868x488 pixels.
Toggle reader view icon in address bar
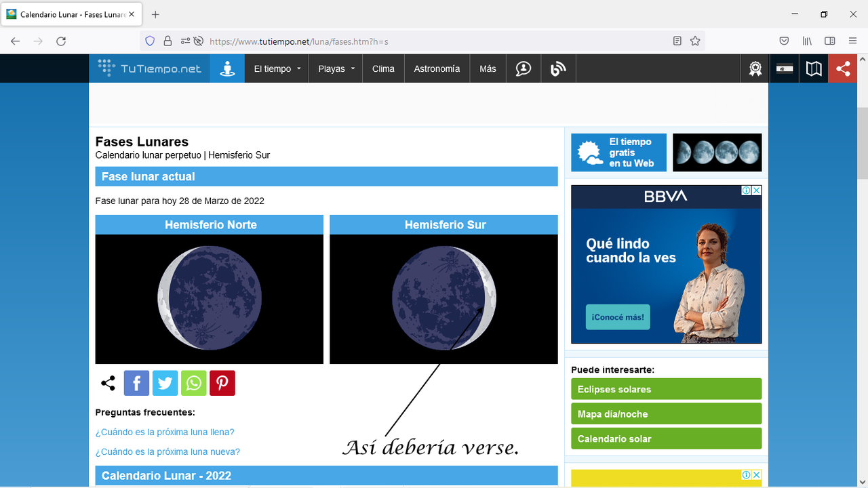[677, 41]
